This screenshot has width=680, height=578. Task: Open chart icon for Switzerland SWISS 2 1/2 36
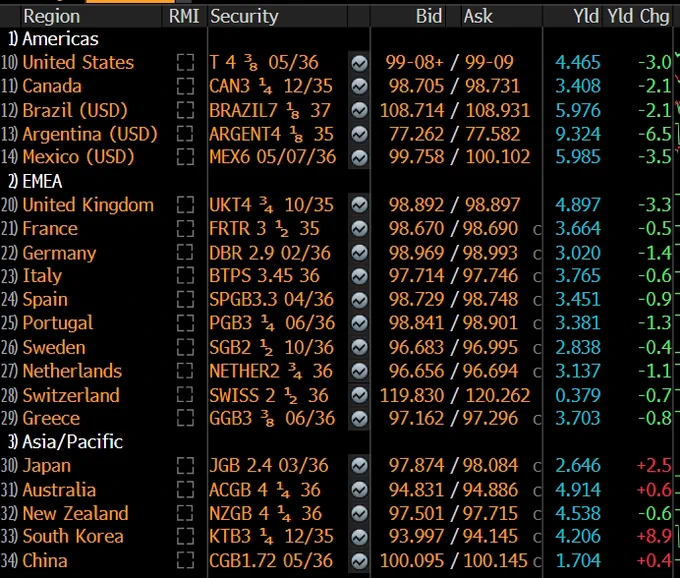pos(359,395)
